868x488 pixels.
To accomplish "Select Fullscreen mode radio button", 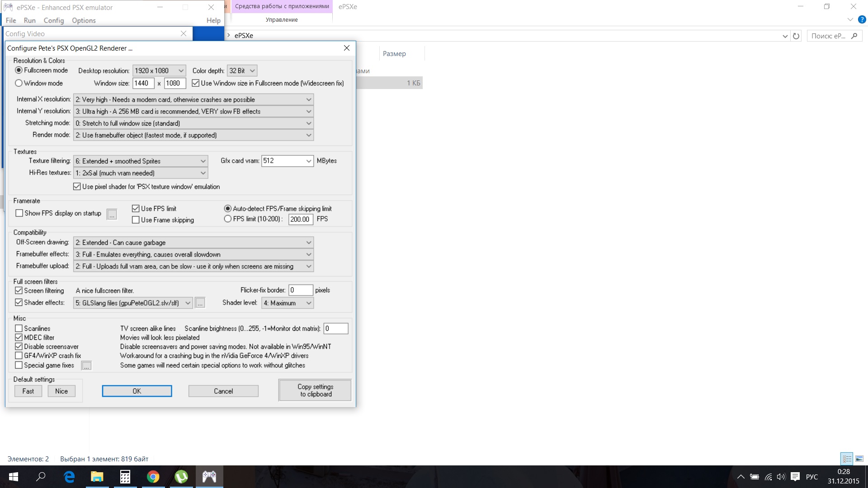I will (x=19, y=70).
